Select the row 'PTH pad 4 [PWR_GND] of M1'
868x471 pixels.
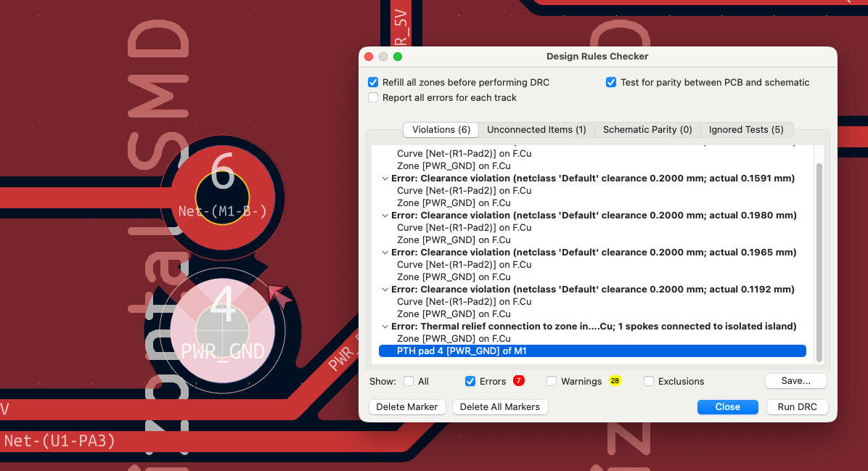click(x=592, y=351)
